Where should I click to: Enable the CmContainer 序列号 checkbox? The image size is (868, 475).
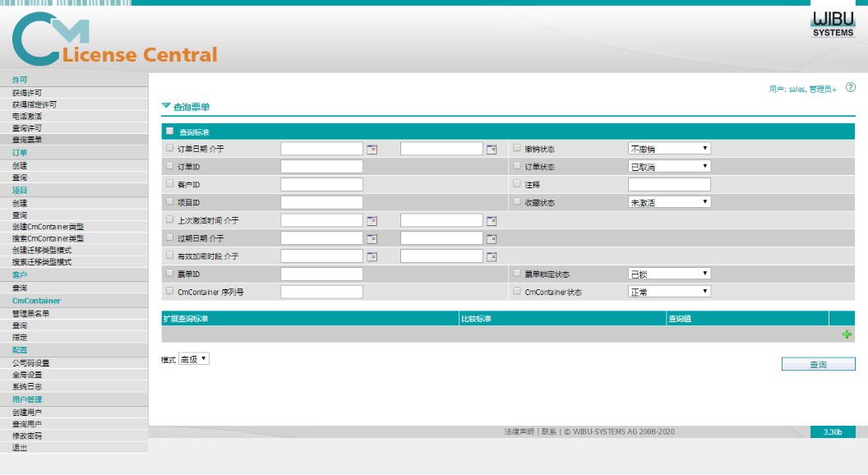coord(170,291)
